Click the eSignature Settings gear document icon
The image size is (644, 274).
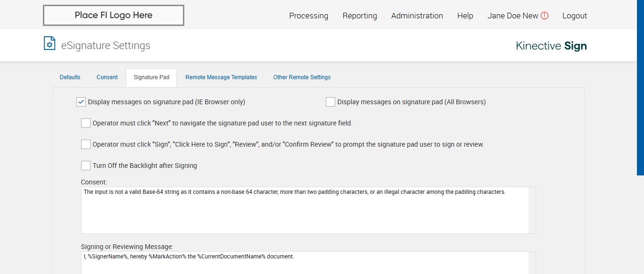50,43
